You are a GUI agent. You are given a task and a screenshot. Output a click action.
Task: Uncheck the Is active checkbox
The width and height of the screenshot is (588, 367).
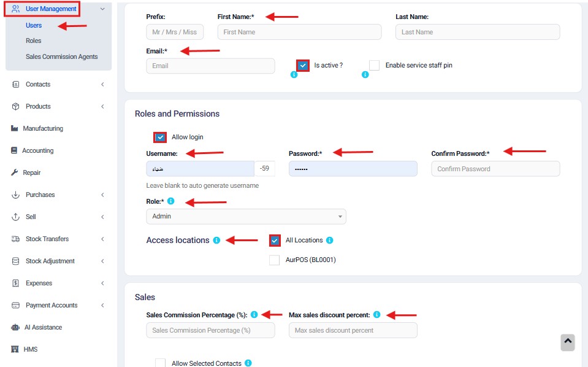pos(303,66)
